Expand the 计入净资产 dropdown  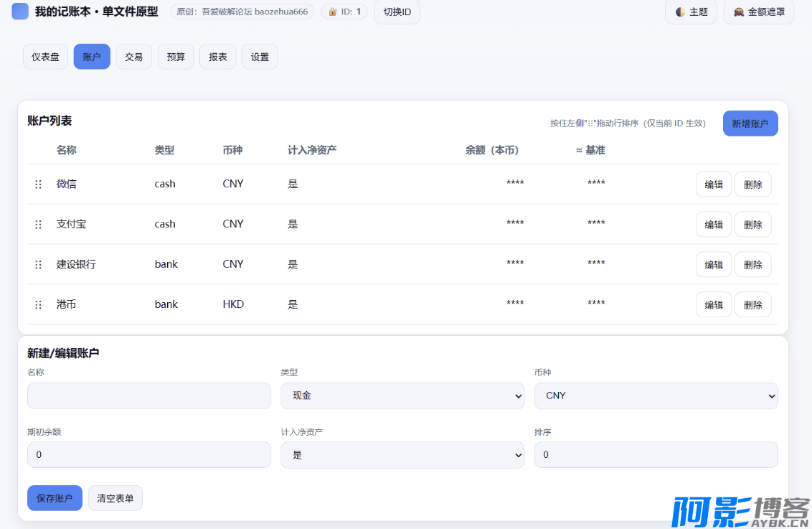point(402,455)
